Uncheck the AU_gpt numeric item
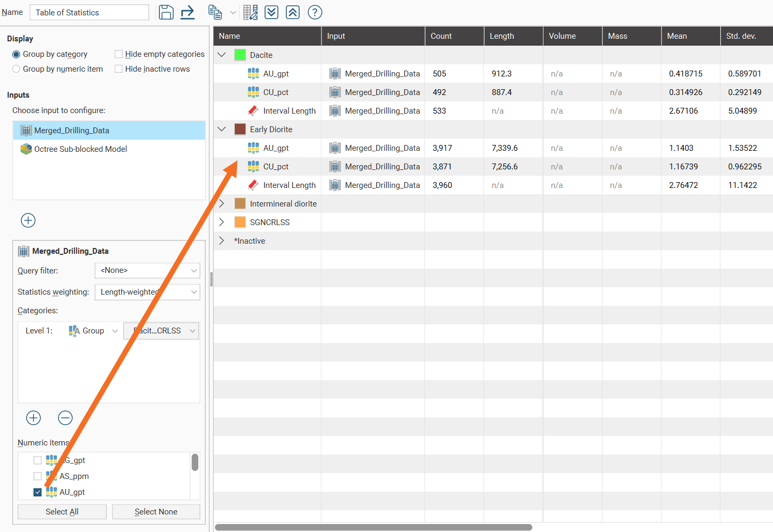 click(38, 492)
